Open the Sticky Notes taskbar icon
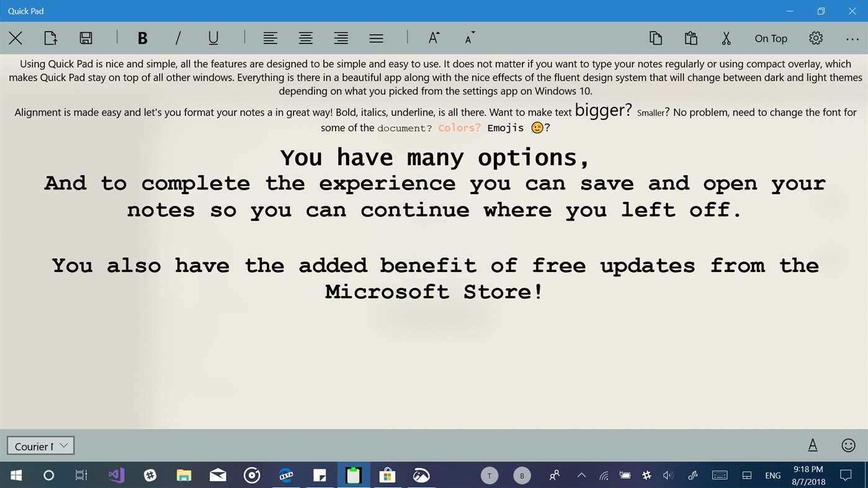Viewport: 868px width, 488px height. [320, 476]
